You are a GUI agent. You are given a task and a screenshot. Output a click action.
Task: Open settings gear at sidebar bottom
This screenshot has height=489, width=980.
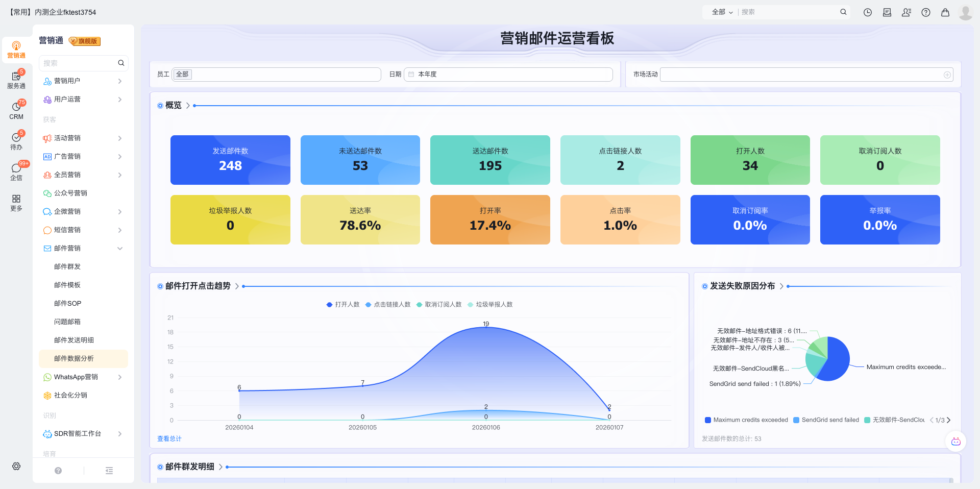tap(16, 466)
